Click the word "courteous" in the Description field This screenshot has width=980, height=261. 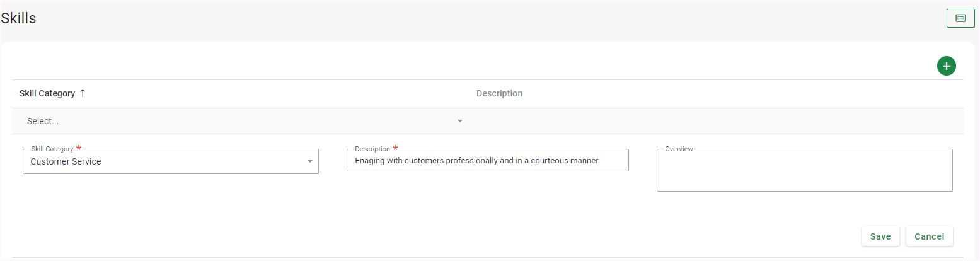click(x=550, y=161)
